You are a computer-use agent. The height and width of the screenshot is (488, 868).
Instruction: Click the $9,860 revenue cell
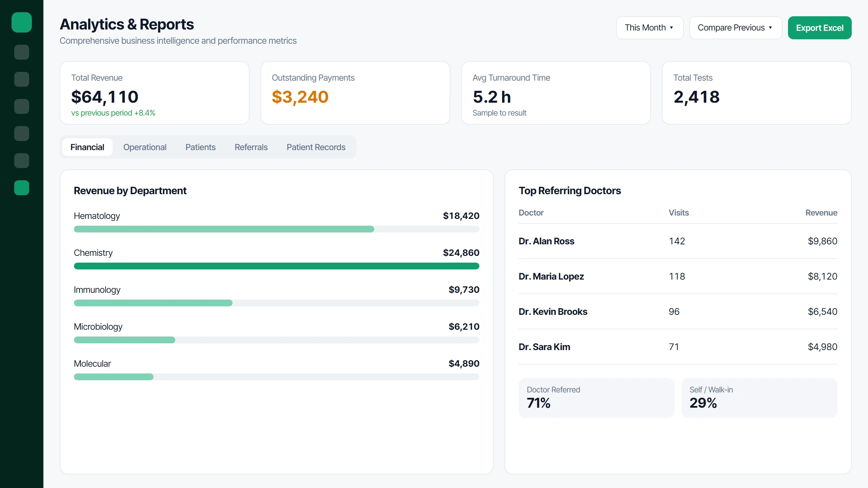tap(823, 241)
